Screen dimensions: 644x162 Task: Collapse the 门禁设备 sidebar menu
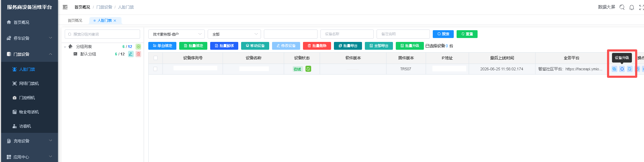click(x=29, y=54)
